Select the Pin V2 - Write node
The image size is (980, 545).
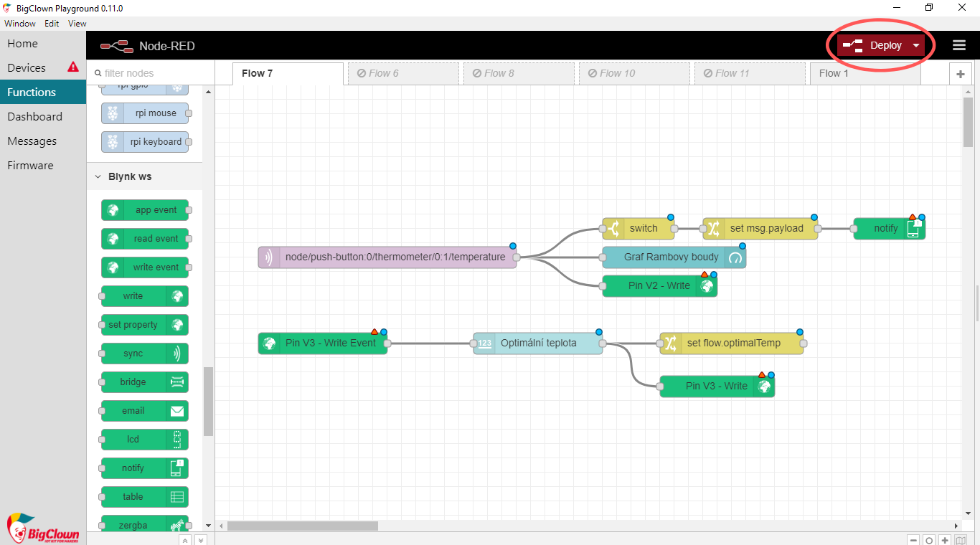[660, 285]
